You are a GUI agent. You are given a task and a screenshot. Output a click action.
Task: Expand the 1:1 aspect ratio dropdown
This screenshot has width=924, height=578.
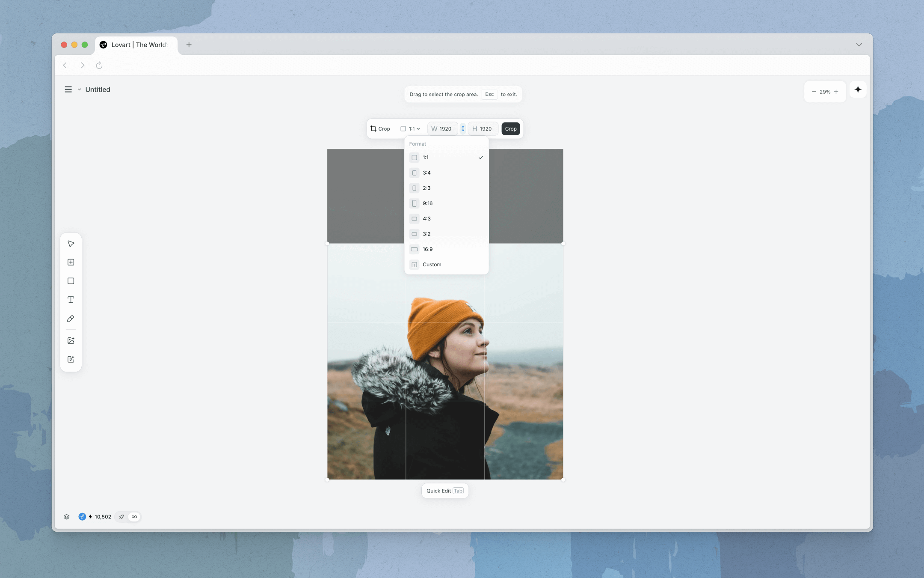pos(410,129)
